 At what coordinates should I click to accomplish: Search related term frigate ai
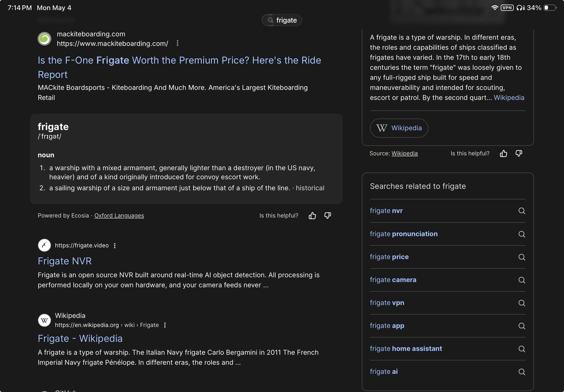(x=384, y=371)
